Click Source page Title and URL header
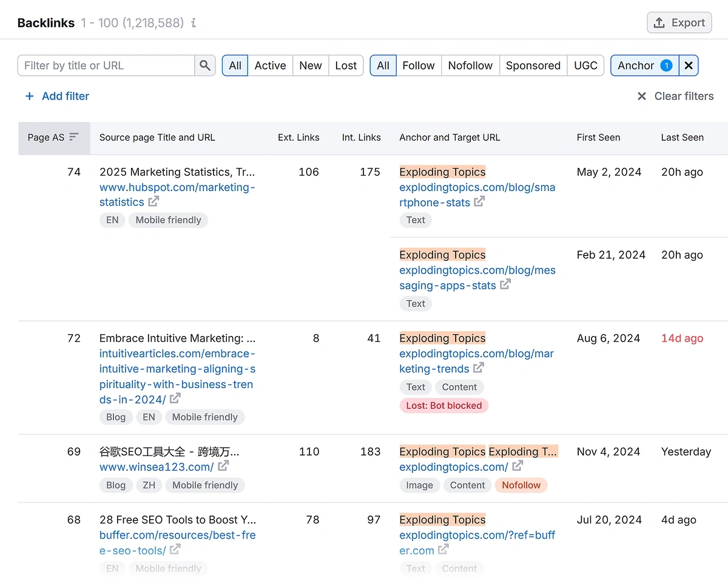728x578 pixels. pos(157,138)
